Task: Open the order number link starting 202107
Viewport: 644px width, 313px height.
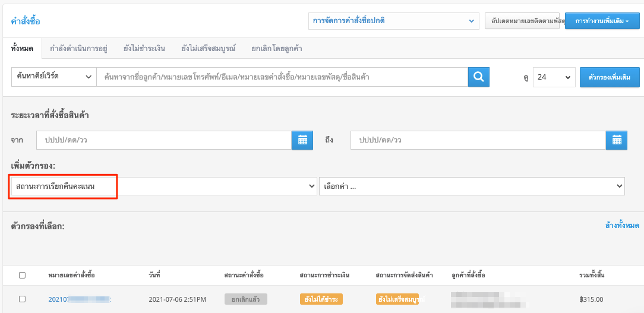Action: point(80,299)
